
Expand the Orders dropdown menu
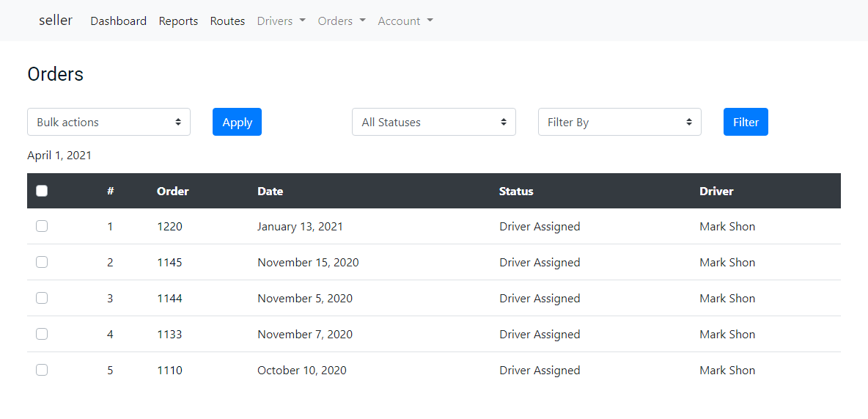click(342, 21)
